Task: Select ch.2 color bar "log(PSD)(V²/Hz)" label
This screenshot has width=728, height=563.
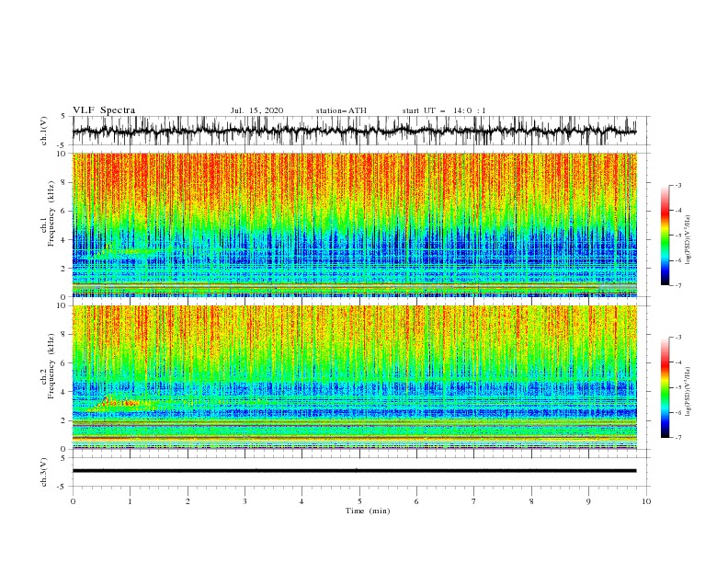Action: 688,392
